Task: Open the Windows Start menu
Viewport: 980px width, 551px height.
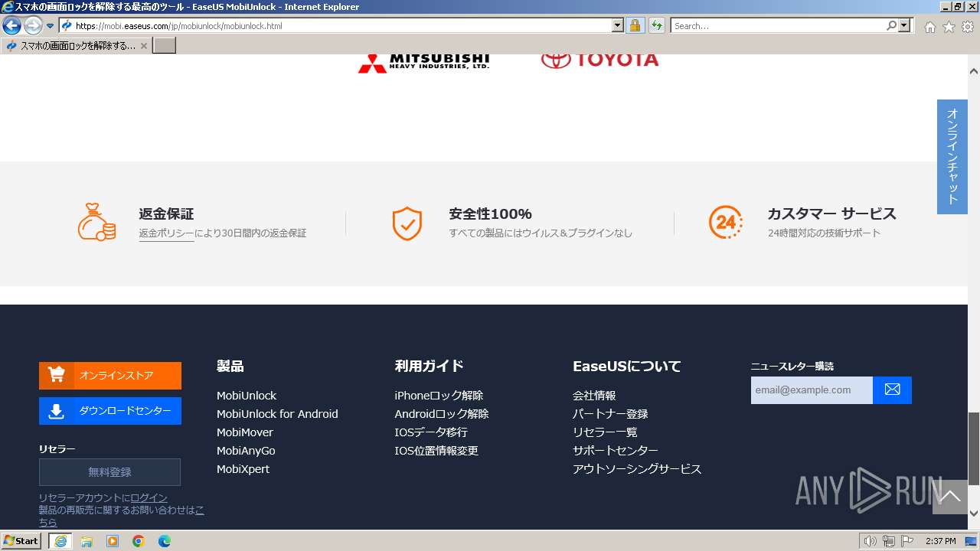Action: (x=21, y=541)
